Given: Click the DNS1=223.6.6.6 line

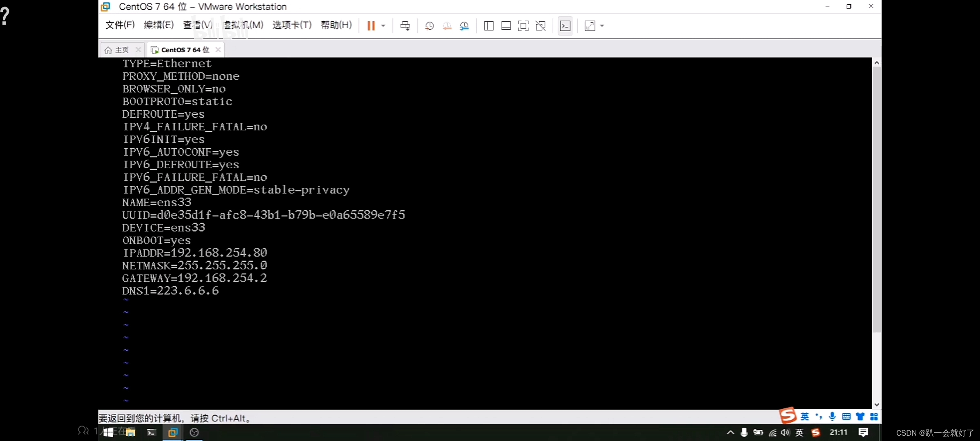Looking at the screenshot, I should [x=170, y=291].
